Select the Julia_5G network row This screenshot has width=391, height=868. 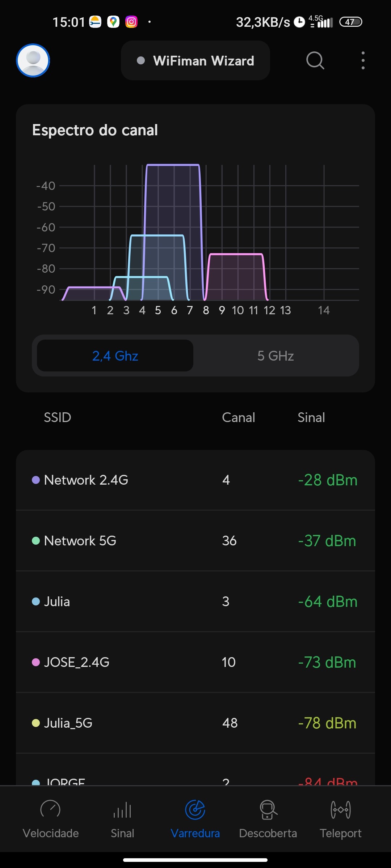point(195,723)
